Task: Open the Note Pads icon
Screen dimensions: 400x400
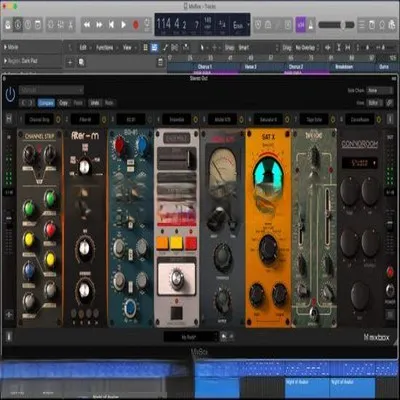Action: click(x=372, y=25)
